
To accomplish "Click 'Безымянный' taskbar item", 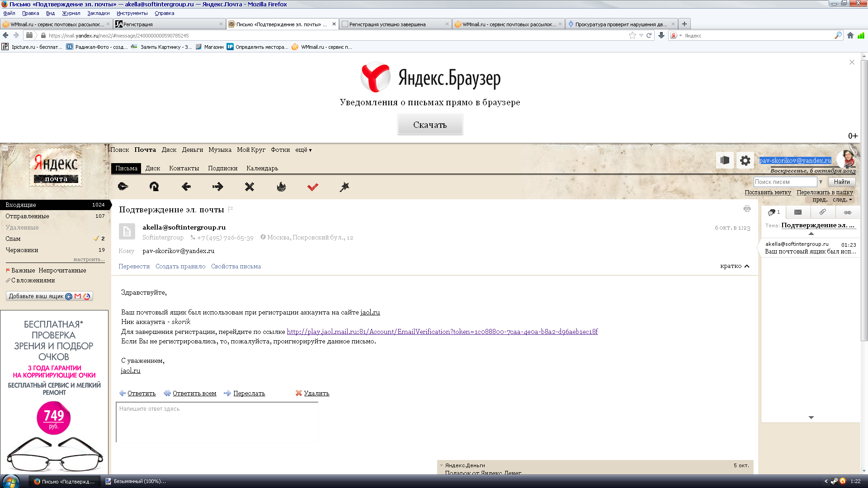I will [x=136, y=481].
